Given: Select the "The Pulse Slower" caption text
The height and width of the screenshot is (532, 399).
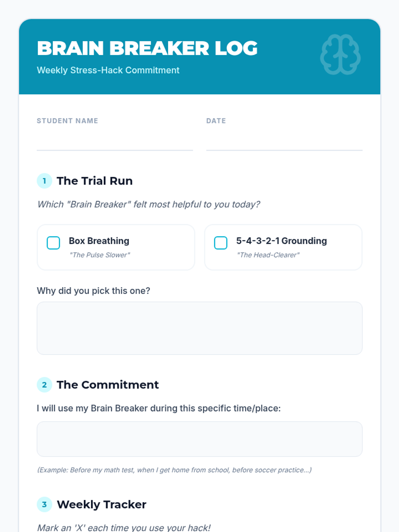Looking at the screenshot, I should (100, 255).
